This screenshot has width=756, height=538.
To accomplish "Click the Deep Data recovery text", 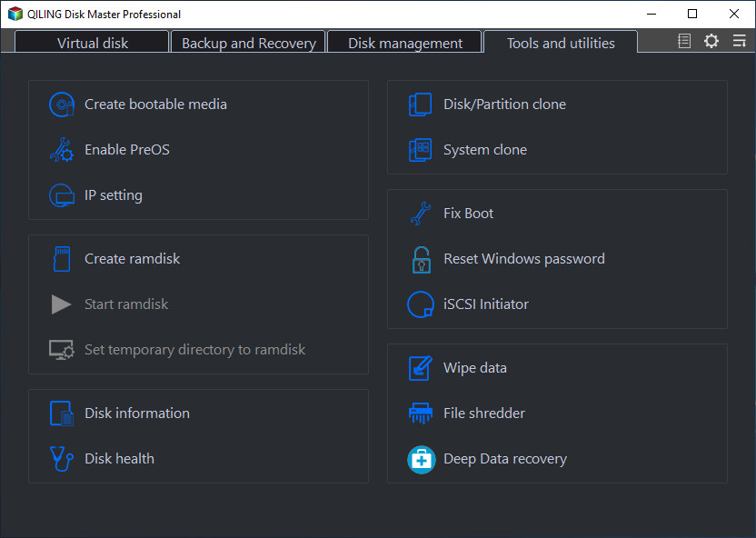I will tap(505, 459).
